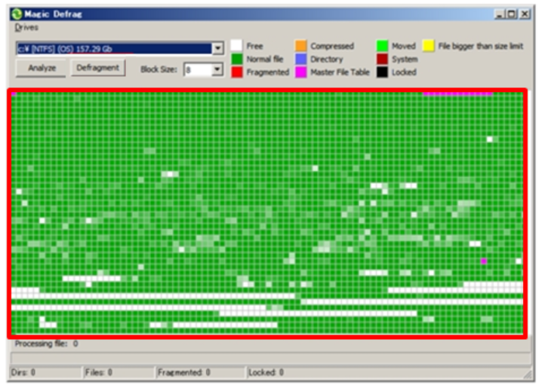Click the blue Directory legend swatch
Viewport: 545px width, 388px height.
point(301,59)
